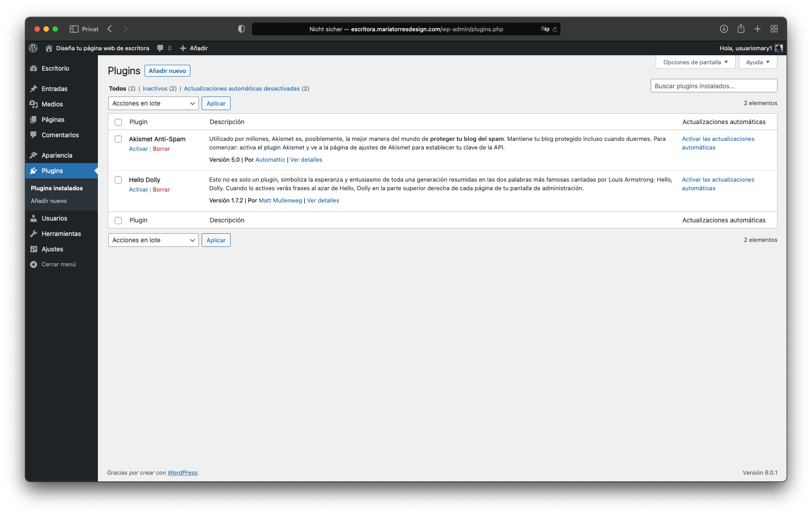
Task: Click the Comentarios icon in the sidebar
Action: tap(34, 135)
